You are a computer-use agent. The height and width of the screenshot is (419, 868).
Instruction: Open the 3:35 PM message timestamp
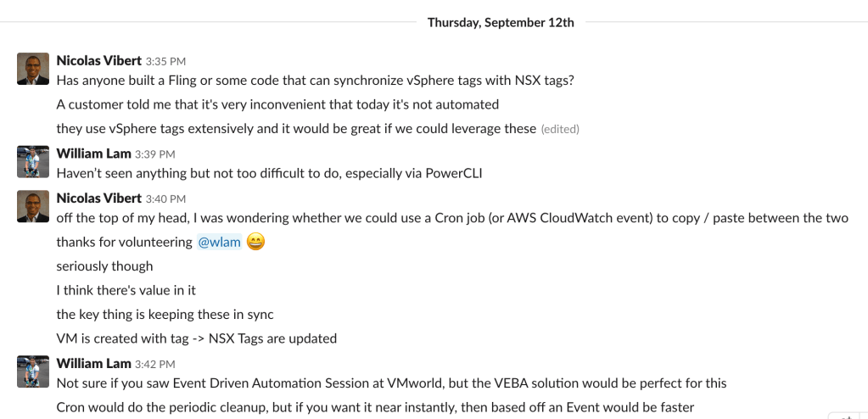point(165,62)
